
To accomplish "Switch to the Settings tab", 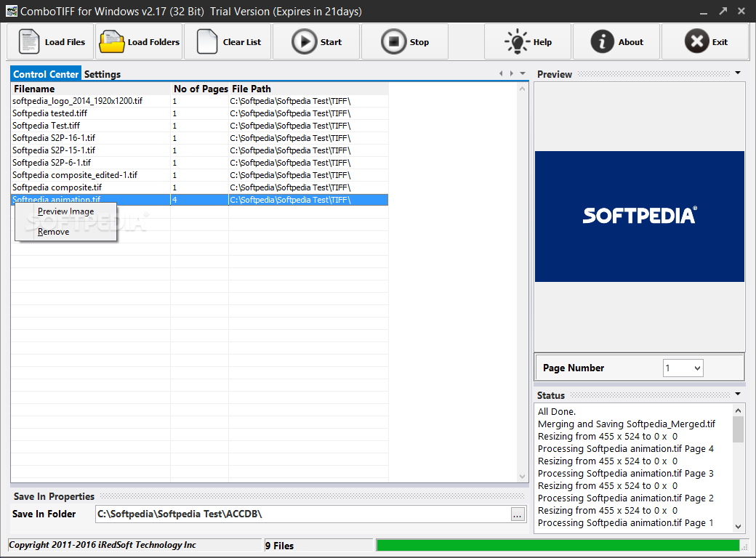I will [x=102, y=74].
